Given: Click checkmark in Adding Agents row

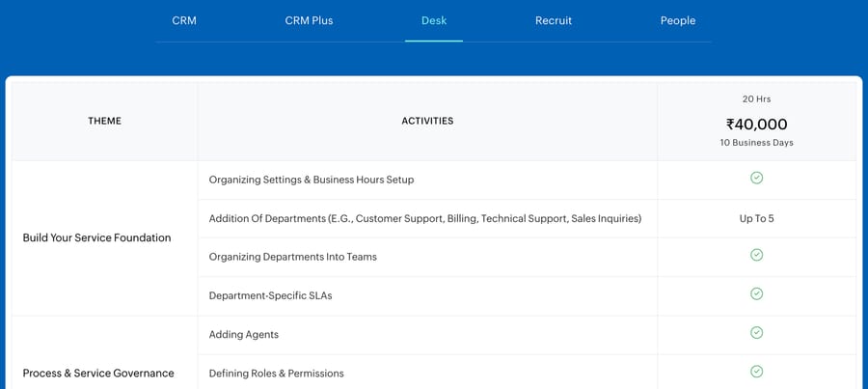Looking at the screenshot, I should (x=757, y=332).
